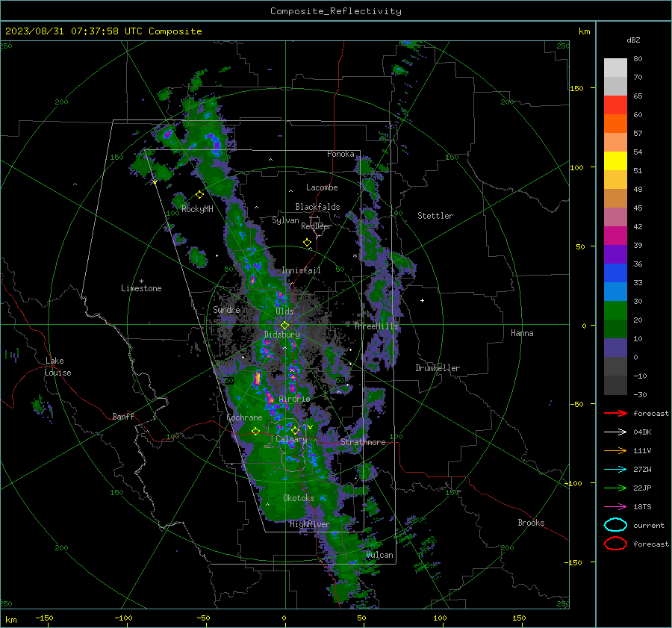This screenshot has height=628, width=672.
Task: Click the Ponoka town label
Action: point(340,154)
